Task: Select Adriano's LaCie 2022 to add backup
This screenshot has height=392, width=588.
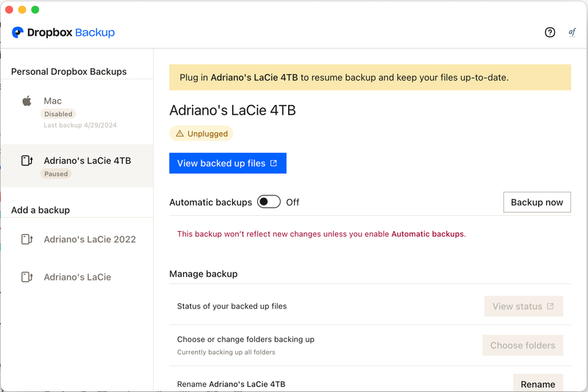Action: tap(89, 239)
